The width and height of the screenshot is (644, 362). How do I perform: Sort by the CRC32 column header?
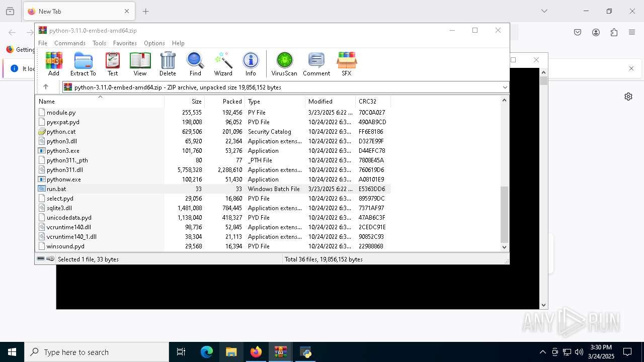coord(373,101)
